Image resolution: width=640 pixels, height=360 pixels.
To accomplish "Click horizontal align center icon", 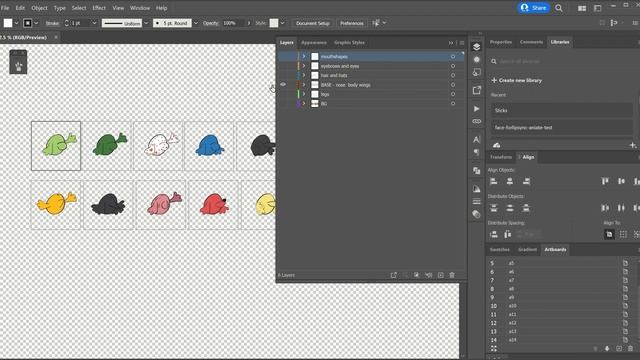I will [510, 181].
